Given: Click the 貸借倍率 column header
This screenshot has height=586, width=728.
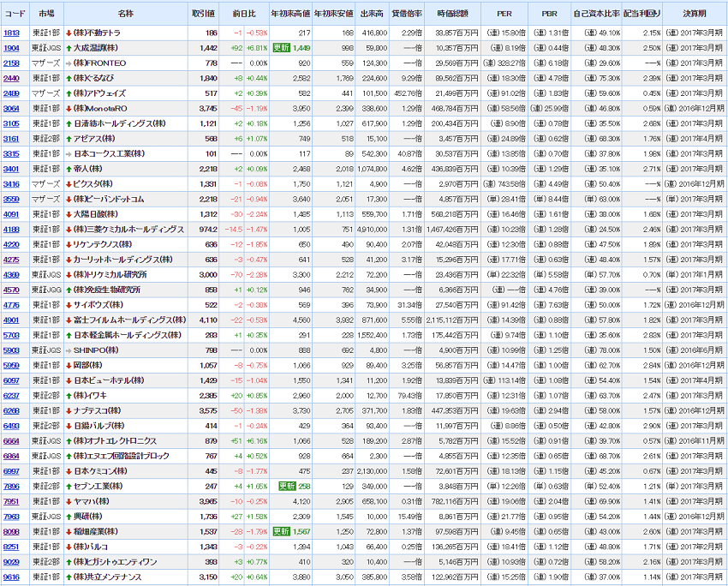Looking at the screenshot, I should coord(407,14).
